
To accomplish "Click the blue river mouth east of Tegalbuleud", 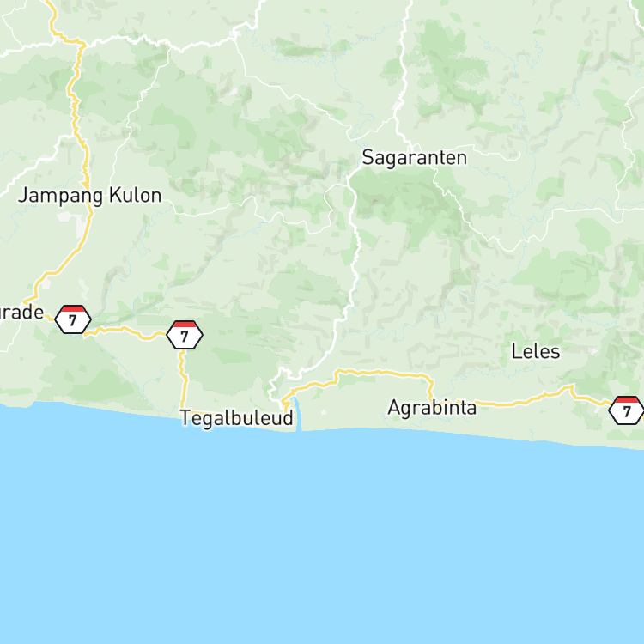I will pyautogui.click(x=297, y=413).
